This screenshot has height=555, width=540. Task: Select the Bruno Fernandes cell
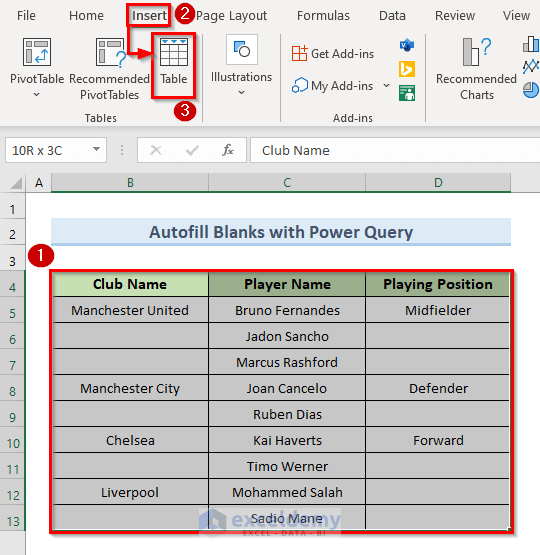tap(287, 310)
